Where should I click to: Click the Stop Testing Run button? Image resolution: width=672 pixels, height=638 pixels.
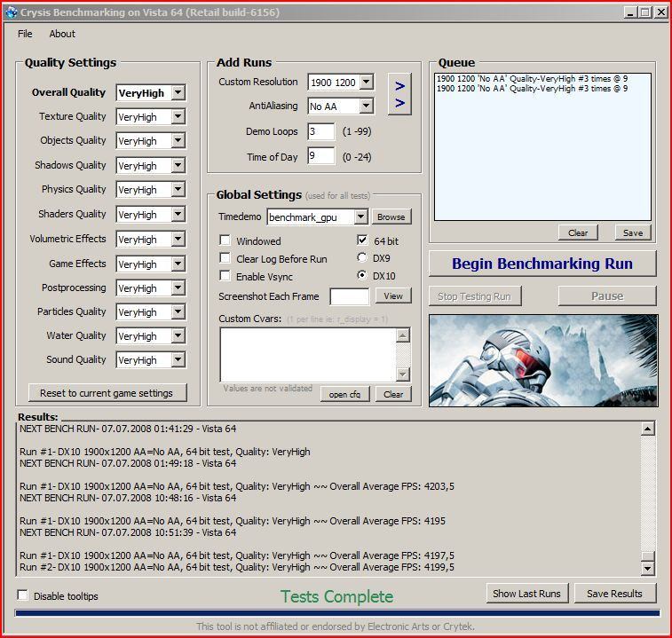(475, 296)
